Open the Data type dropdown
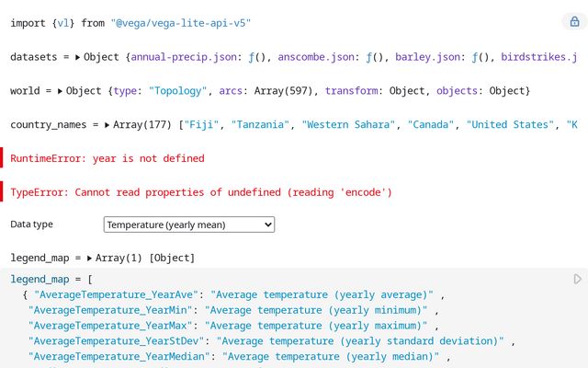The image size is (588, 368). click(189, 224)
